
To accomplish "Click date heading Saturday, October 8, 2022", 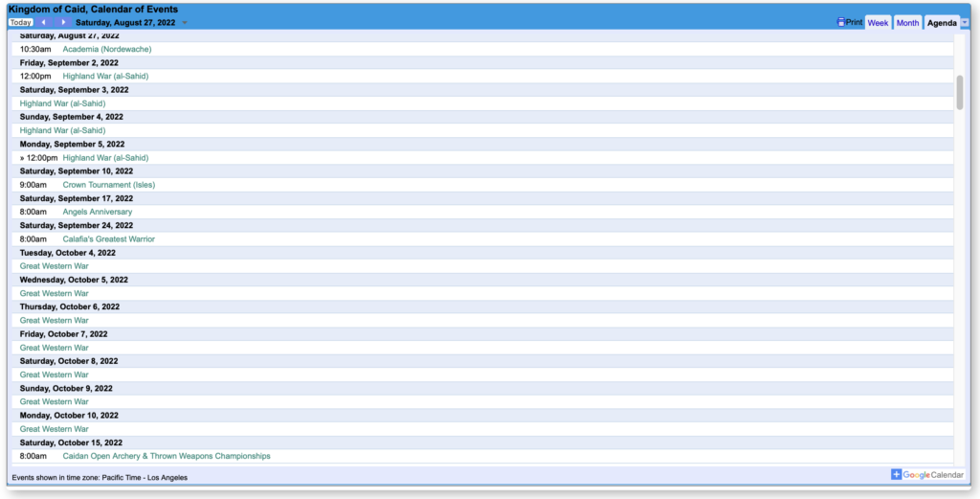I will coord(69,361).
